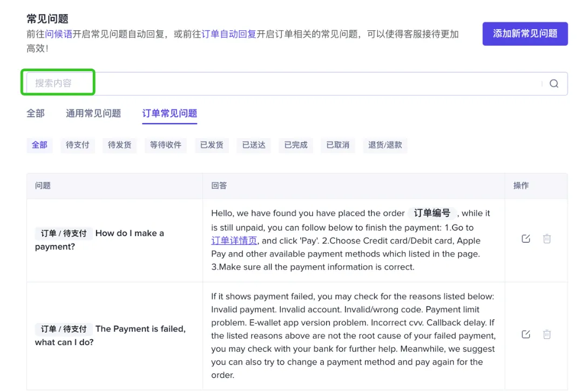The height and width of the screenshot is (392, 582).
Task: Select the question text 'How do I make a payment?'
Action: (99, 240)
